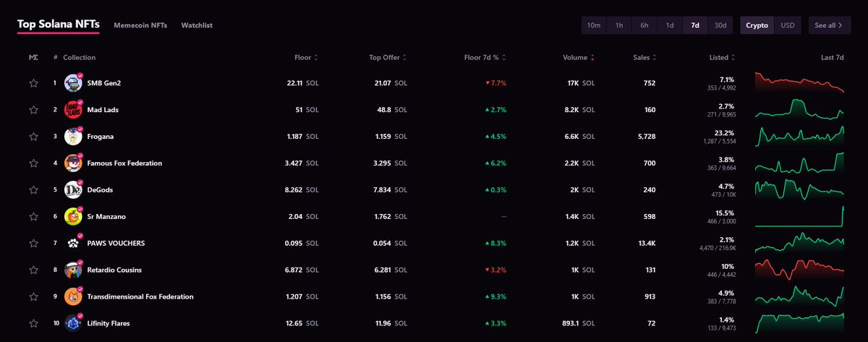868x342 pixels.
Task: Star the Sr Manzano collection
Action: click(x=33, y=216)
